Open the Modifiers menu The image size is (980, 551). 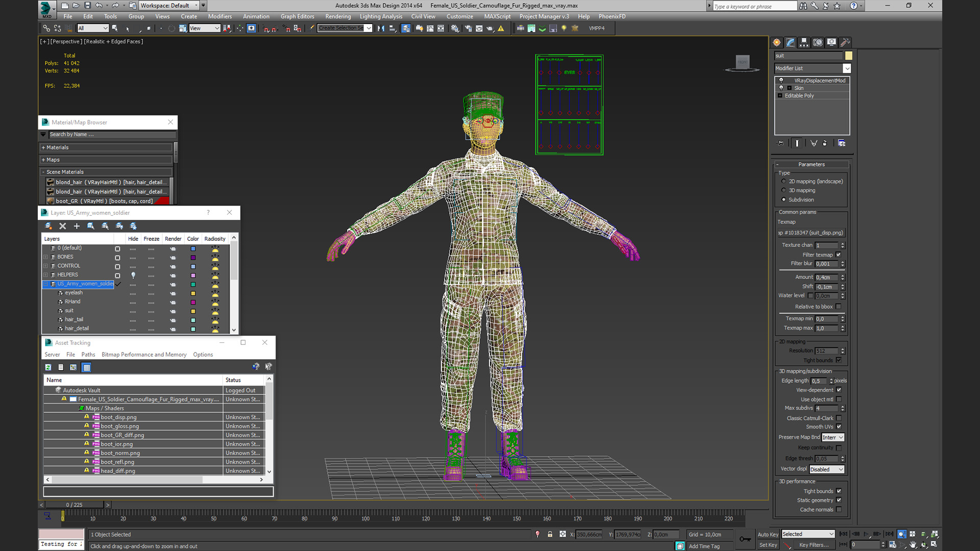click(x=220, y=16)
